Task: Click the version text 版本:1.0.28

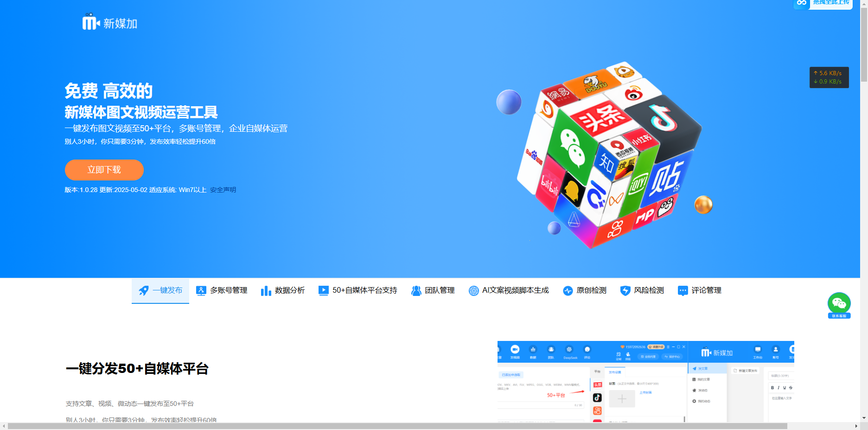Action: pos(81,190)
